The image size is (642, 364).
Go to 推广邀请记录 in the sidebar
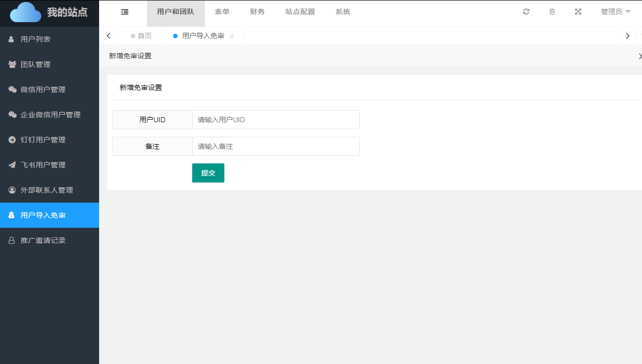[x=43, y=240]
